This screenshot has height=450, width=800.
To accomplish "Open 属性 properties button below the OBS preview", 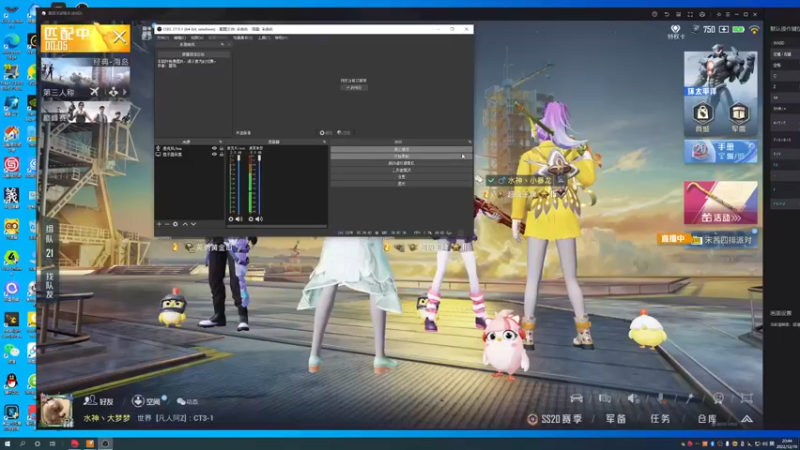I will pos(326,133).
